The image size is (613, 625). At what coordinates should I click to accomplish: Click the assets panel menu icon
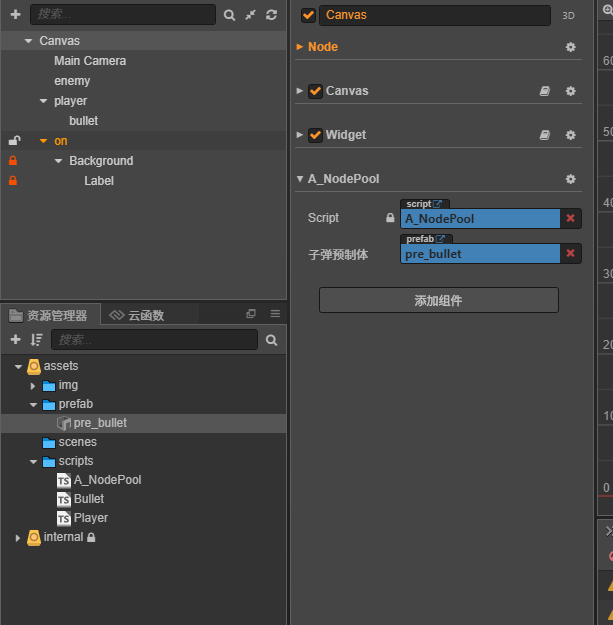[275, 314]
